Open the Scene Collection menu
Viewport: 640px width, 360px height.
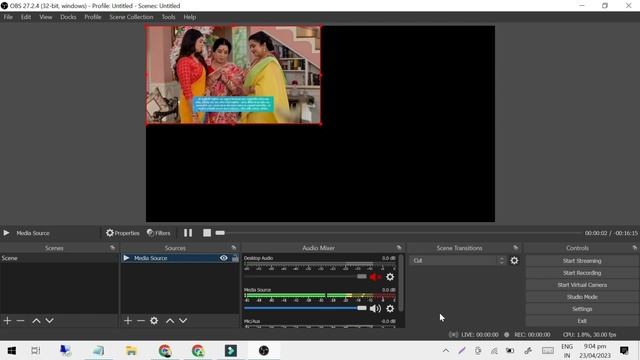tap(131, 17)
